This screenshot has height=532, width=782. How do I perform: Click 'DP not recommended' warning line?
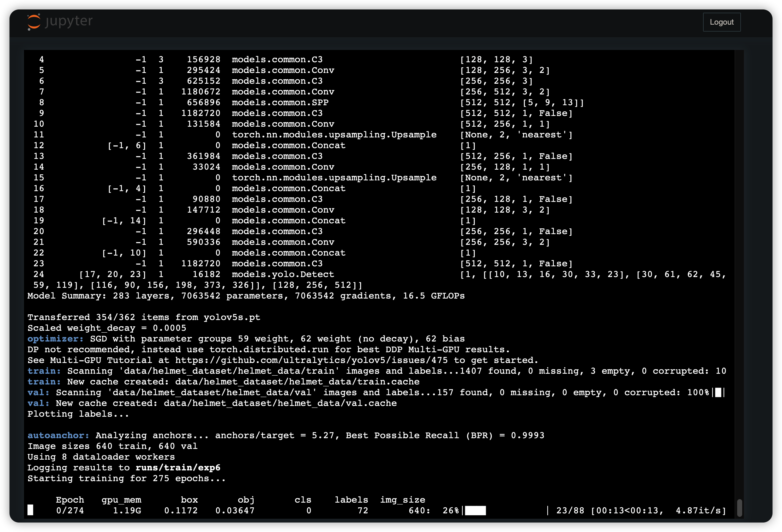[269, 349]
